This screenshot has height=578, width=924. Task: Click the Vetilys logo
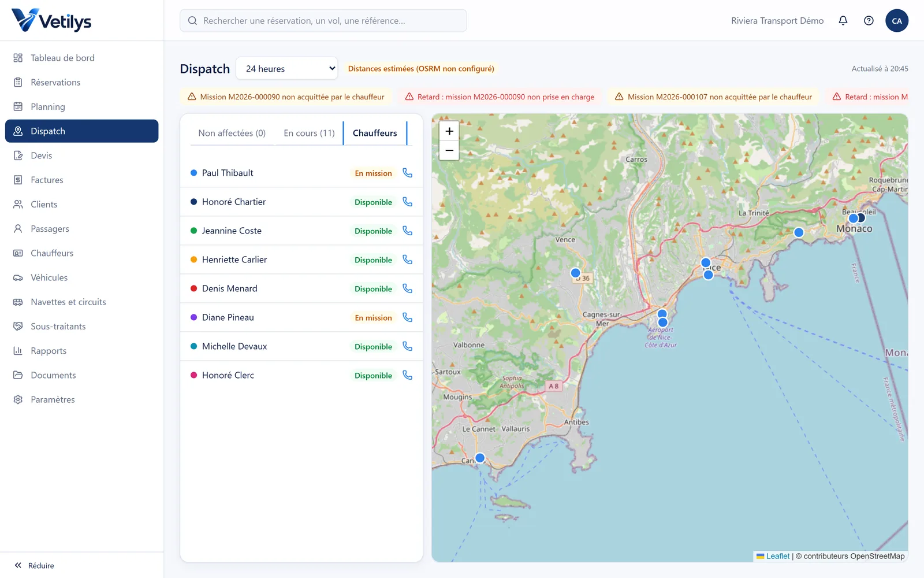tap(51, 20)
